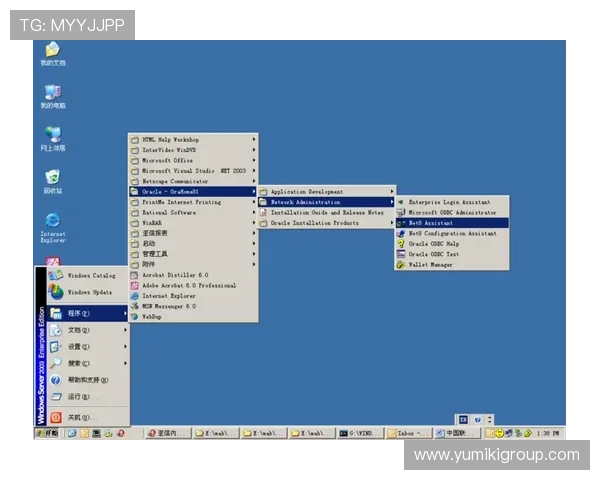Open the 管理工具 admin tools menu folder

point(194,254)
